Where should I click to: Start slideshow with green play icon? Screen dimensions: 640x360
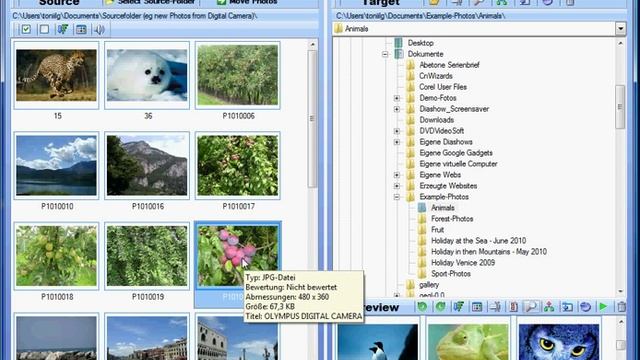tap(603, 307)
